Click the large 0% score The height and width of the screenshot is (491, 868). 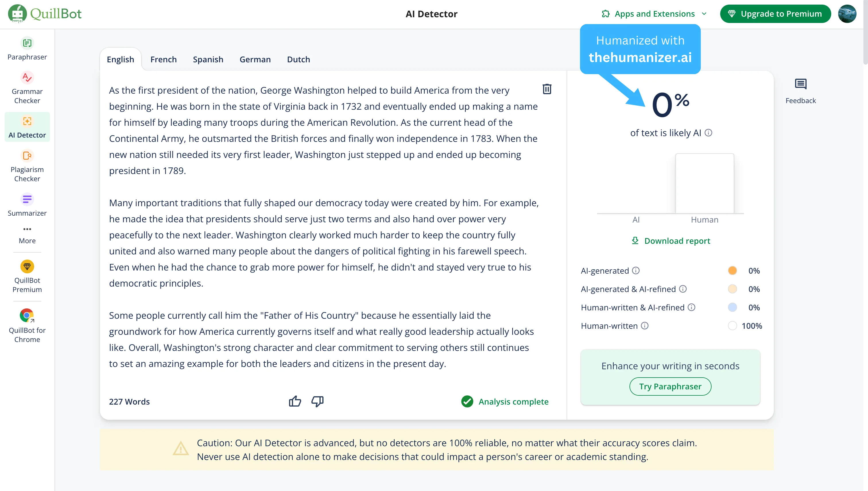point(670,105)
